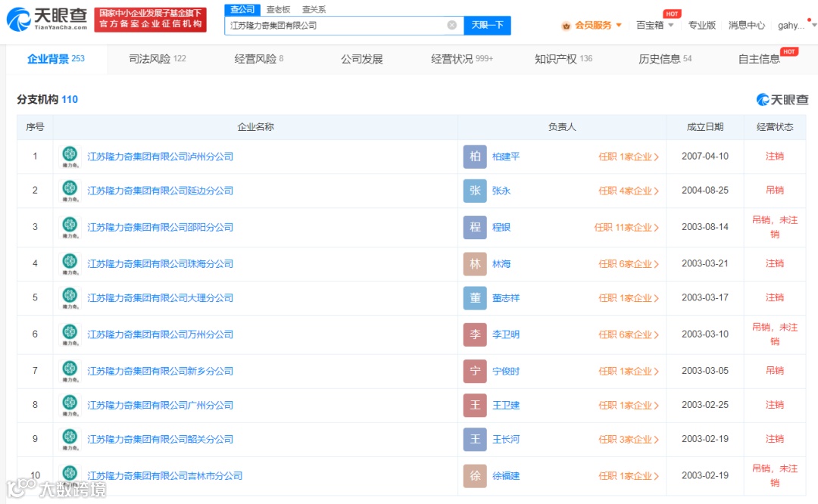The image size is (818, 504).
Task: Select the 企业背景 tab
Action: coord(56,59)
